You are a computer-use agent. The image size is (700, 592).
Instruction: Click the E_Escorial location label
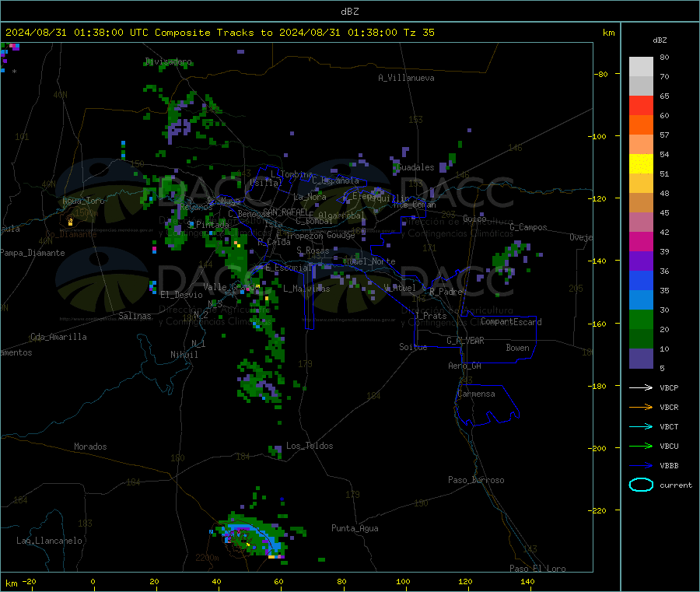(289, 268)
